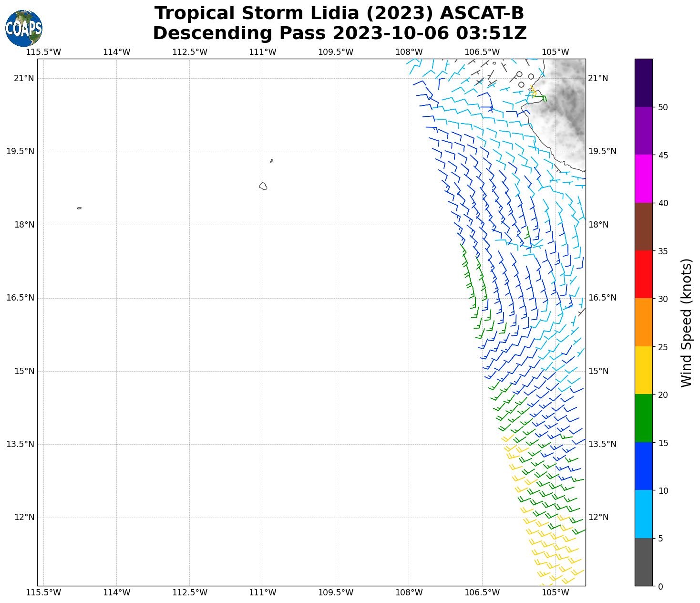Click the 115.5°W label on top axis
This screenshot has width=700, height=603.
(43, 52)
